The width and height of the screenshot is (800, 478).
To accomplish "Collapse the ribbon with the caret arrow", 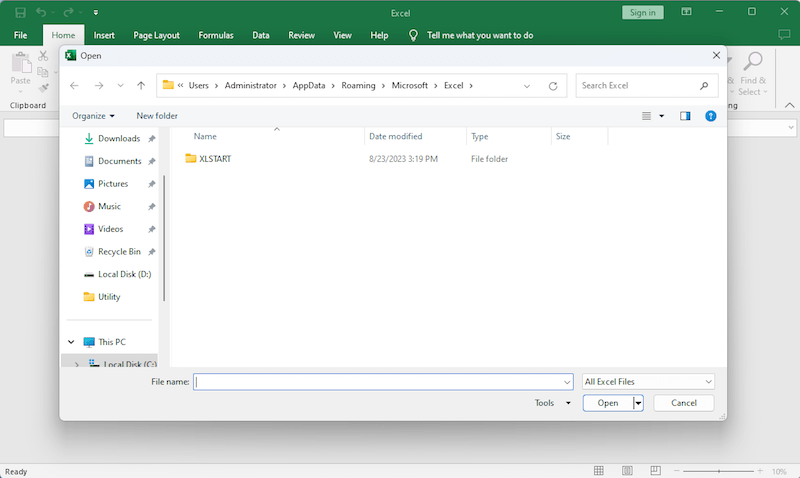I will coord(790,105).
